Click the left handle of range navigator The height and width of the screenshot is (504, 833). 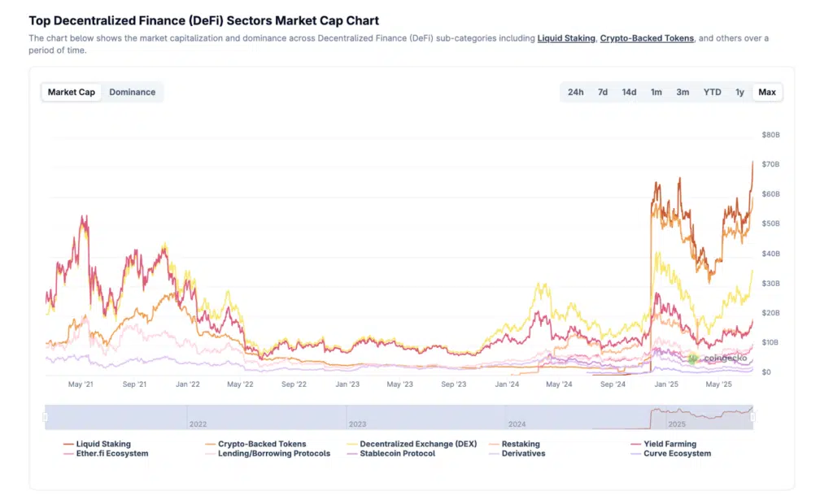46,417
